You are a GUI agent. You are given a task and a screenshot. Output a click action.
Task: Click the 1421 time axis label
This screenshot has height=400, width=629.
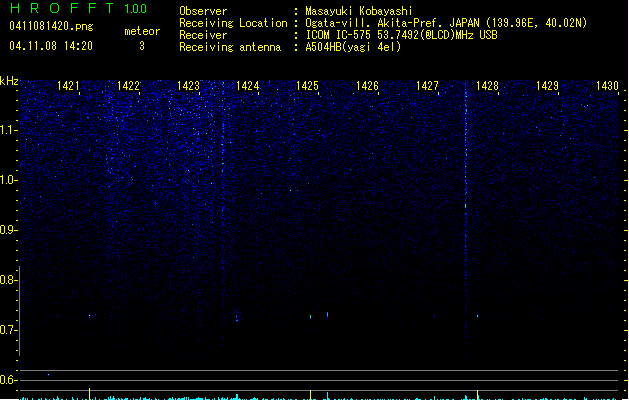[68, 86]
